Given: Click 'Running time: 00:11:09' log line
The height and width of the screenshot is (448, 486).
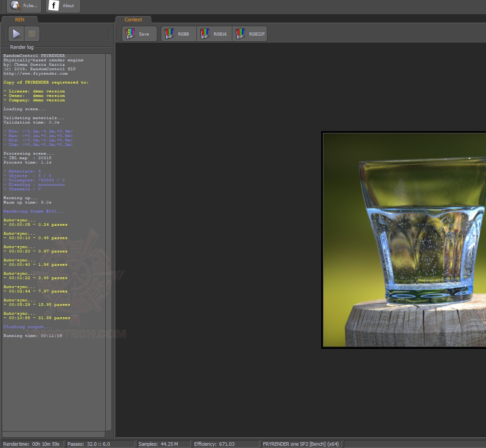Looking at the screenshot, I should pyautogui.click(x=33, y=336).
